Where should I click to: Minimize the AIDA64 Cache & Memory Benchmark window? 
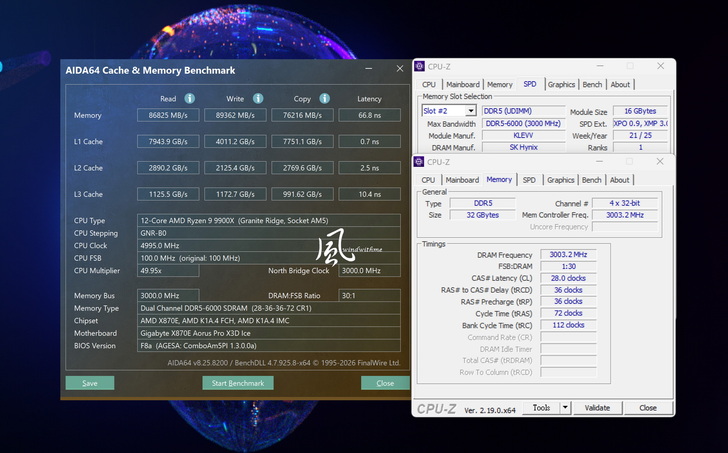(x=369, y=70)
